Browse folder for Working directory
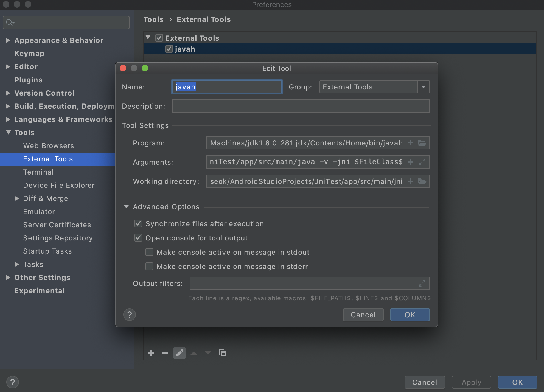The width and height of the screenshot is (544, 392). tap(422, 181)
